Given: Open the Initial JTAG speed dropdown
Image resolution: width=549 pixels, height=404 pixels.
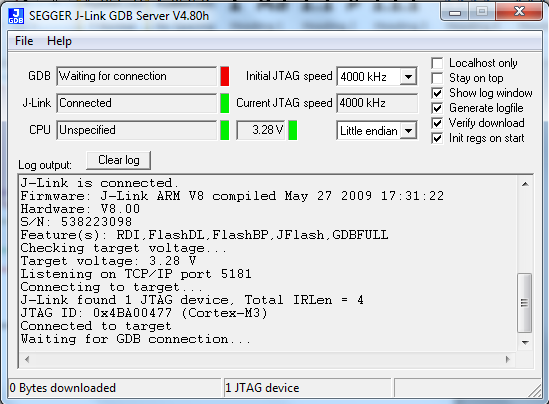Looking at the screenshot, I should click(408, 76).
